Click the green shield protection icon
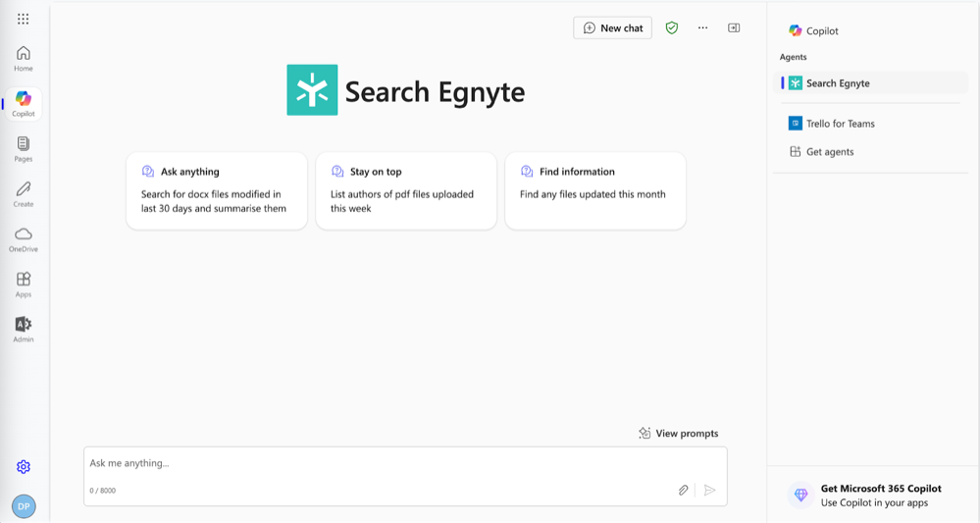The image size is (980, 523). (x=672, y=28)
